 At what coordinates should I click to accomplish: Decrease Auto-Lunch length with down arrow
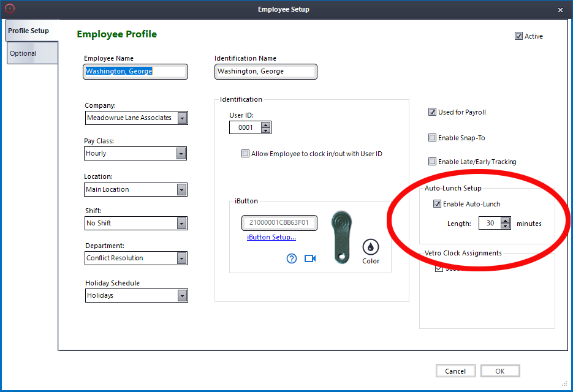(x=505, y=226)
